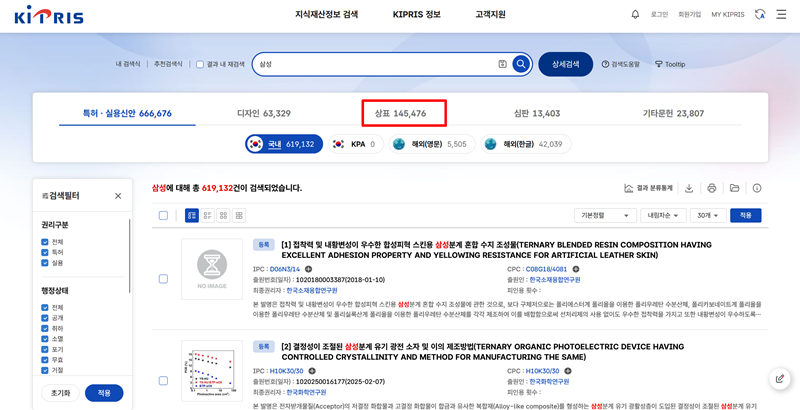Select the 해외(한글) 42,039 chip

pos(526,144)
